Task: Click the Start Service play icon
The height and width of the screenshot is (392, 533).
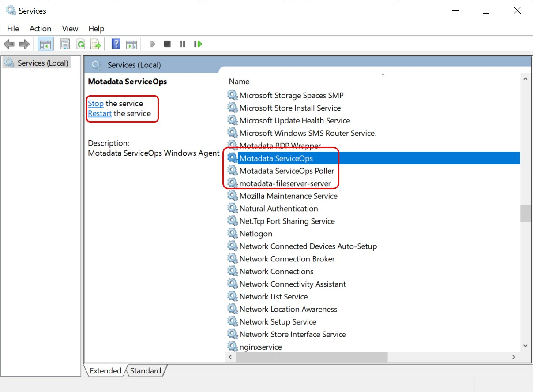Action: click(x=153, y=44)
